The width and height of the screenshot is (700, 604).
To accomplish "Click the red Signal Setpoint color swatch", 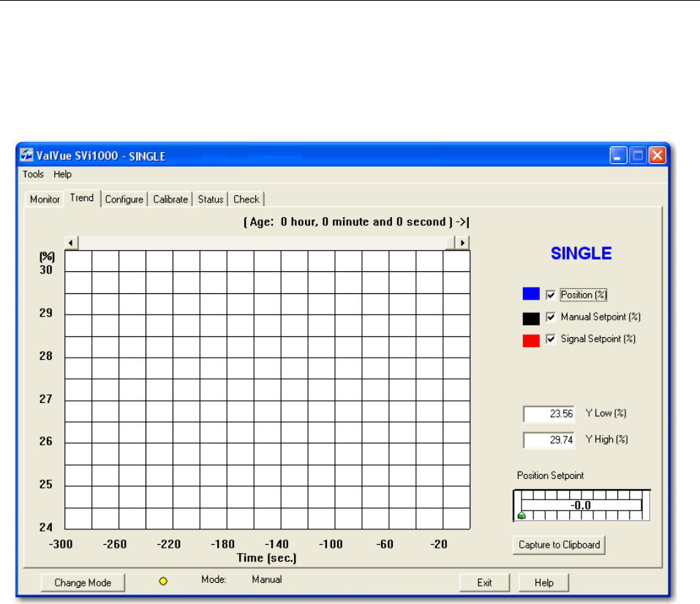I will pyautogui.click(x=531, y=341).
